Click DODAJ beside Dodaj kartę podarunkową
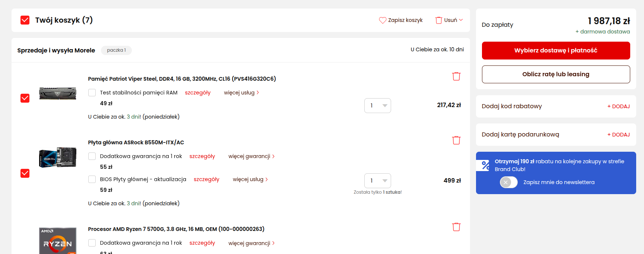The height and width of the screenshot is (254, 644). tap(618, 135)
